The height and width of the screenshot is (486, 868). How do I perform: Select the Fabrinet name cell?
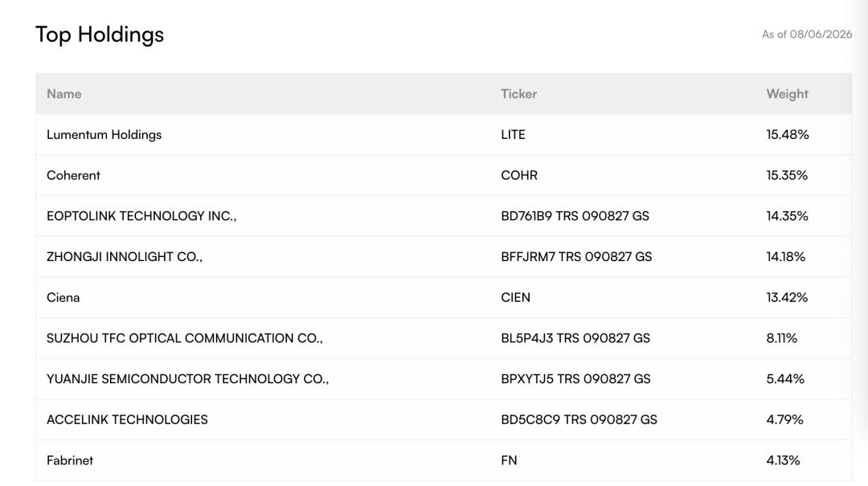pos(70,460)
